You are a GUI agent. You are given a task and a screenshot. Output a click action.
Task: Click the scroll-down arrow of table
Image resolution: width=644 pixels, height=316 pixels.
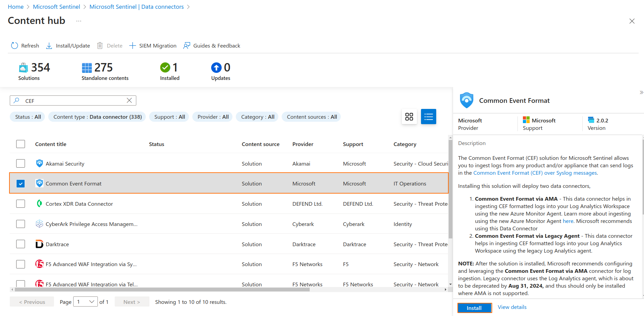[x=450, y=284]
